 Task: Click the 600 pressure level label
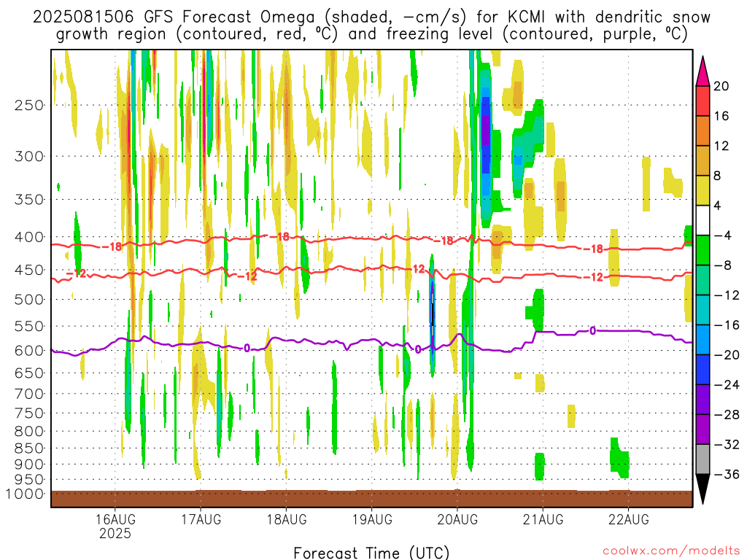[29, 351]
